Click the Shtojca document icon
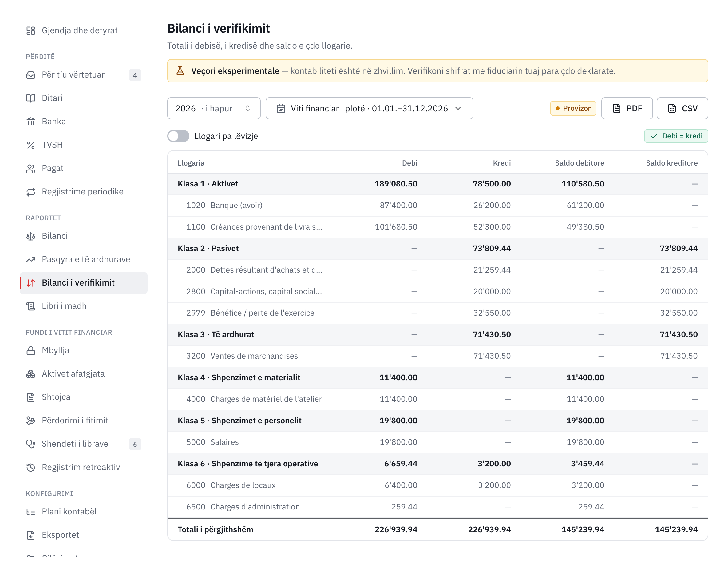This screenshot has height=587, width=728. (31, 397)
